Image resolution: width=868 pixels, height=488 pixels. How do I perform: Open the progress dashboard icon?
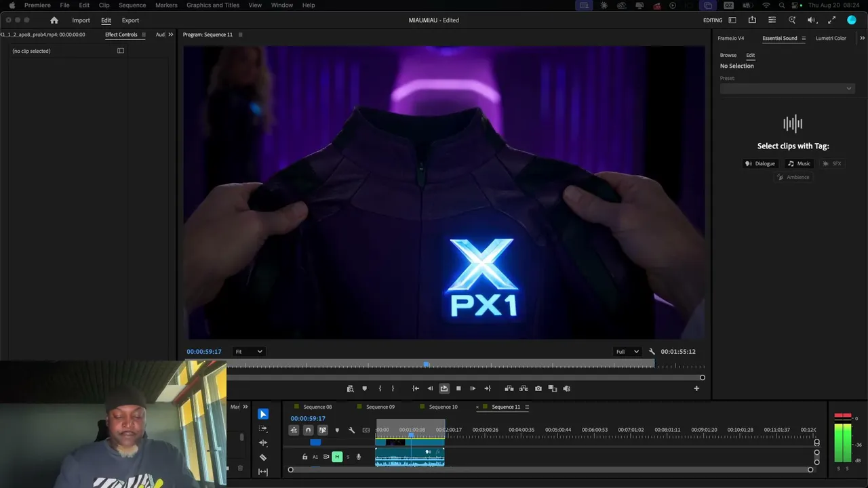tap(772, 20)
